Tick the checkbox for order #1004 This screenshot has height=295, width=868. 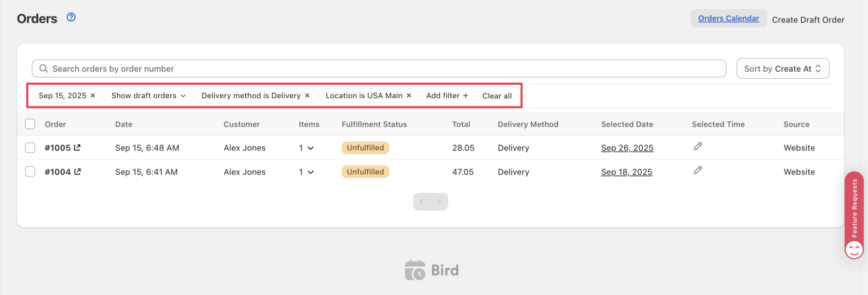click(x=30, y=172)
